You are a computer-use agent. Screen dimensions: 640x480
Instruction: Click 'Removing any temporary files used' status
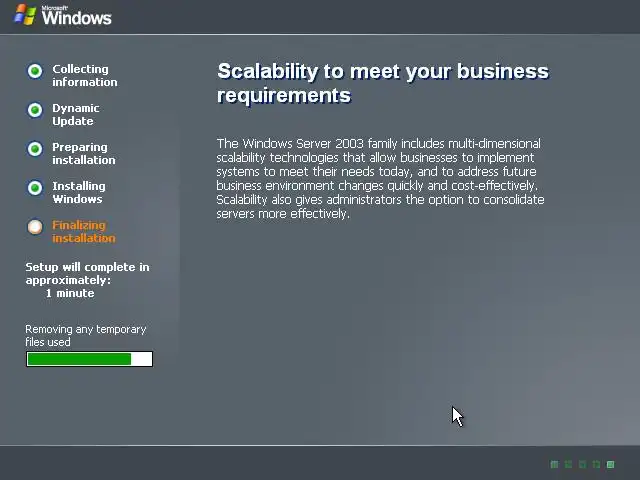pyautogui.click(x=86, y=336)
